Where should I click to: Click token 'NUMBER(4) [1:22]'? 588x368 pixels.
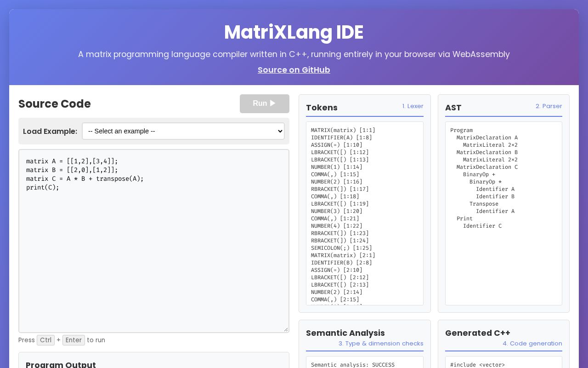337,226
